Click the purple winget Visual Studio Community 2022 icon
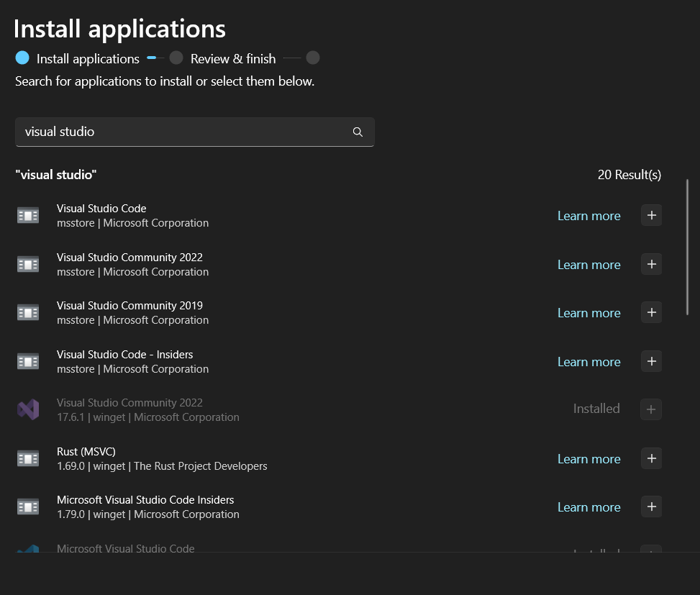Image resolution: width=700 pixels, height=595 pixels. point(27,409)
